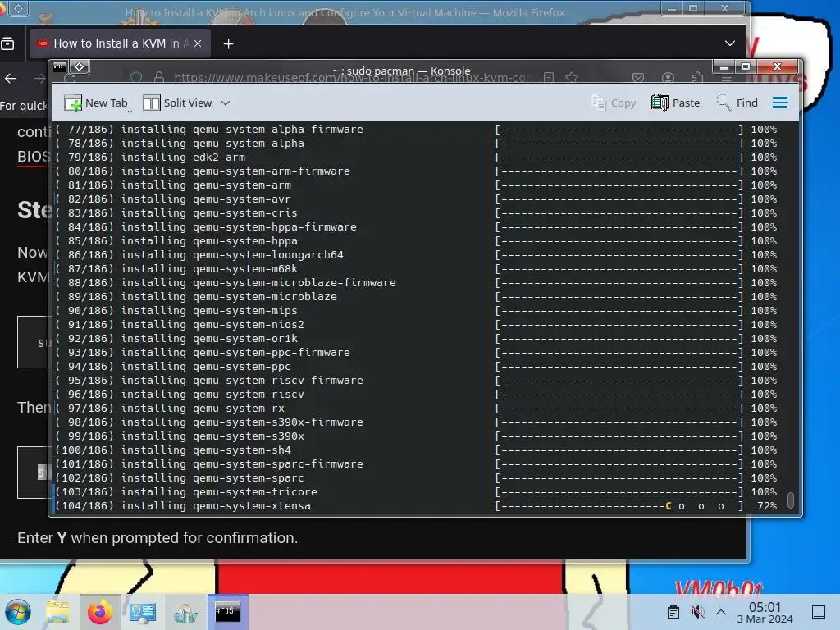Click the muted volume icon in system tray
The height and width of the screenshot is (630, 840).
click(697, 612)
